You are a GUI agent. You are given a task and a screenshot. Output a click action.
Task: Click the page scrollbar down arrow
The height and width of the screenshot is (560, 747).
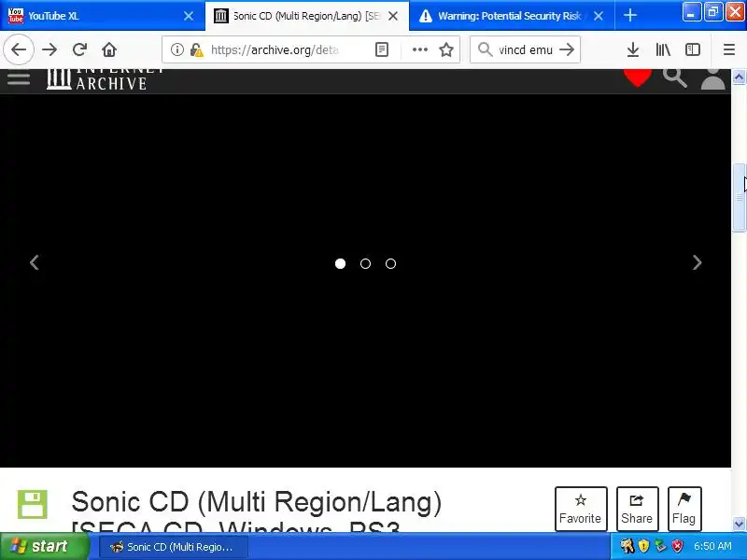(x=739, y=524)
